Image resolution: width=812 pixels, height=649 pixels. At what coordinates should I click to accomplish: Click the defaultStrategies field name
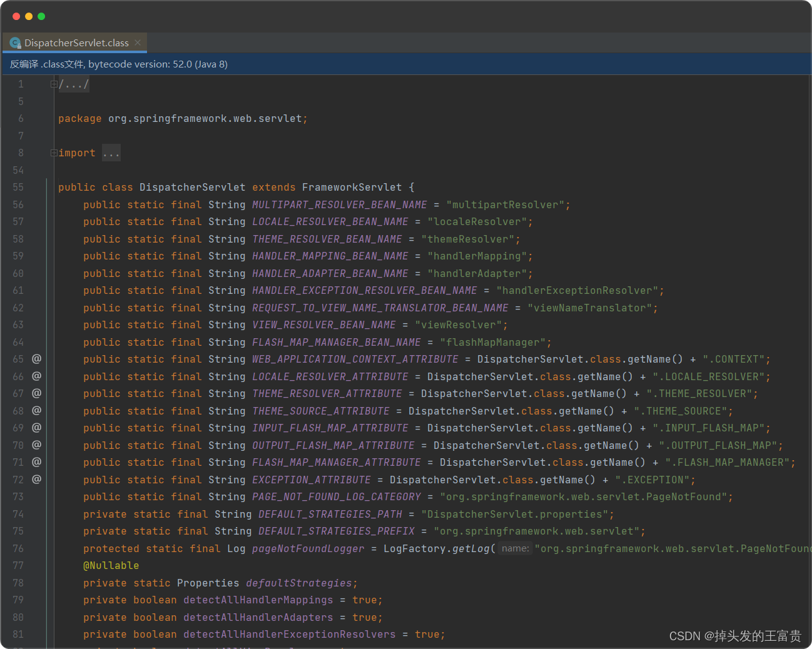[x=299, y=583]
